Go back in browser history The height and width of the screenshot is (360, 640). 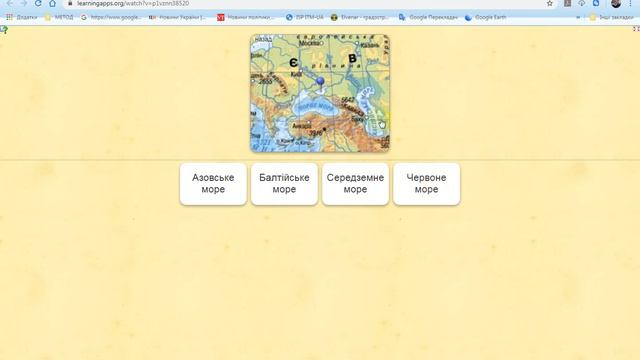point(10,3)
